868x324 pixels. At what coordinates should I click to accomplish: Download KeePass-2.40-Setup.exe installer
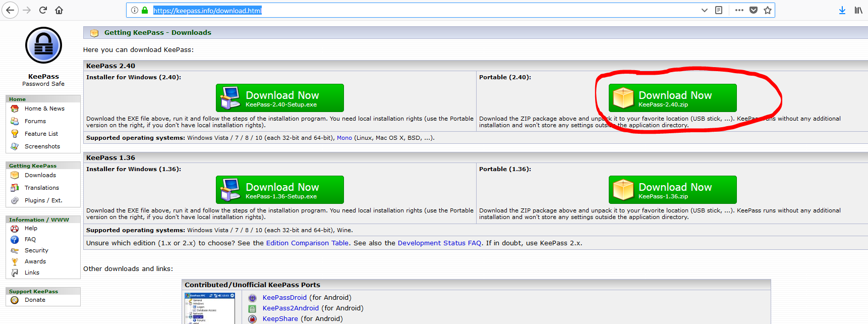(x=280, y=98)
